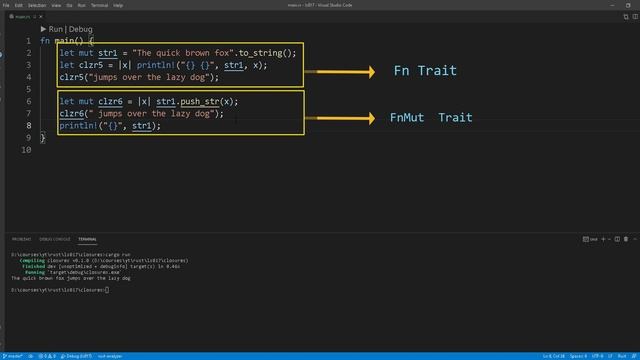Select the Terminal panel tab
This screenshot has width=640, height=360.
point(87,239)
